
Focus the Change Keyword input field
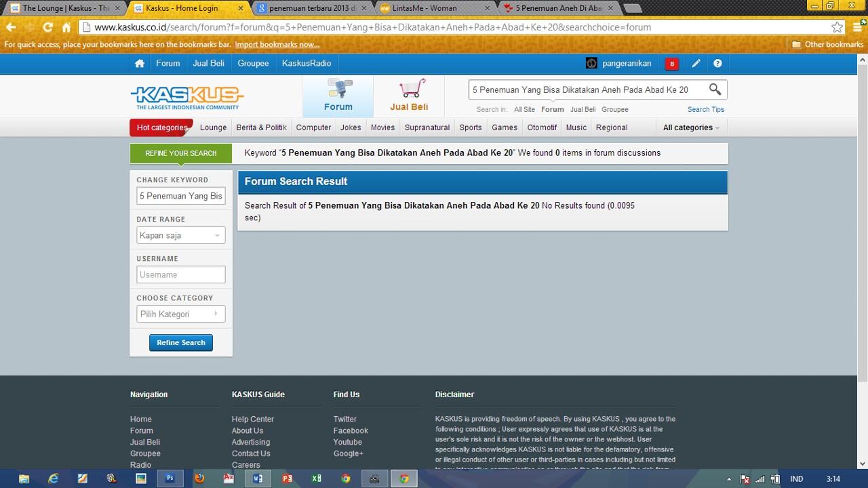[x=180, y=196]
